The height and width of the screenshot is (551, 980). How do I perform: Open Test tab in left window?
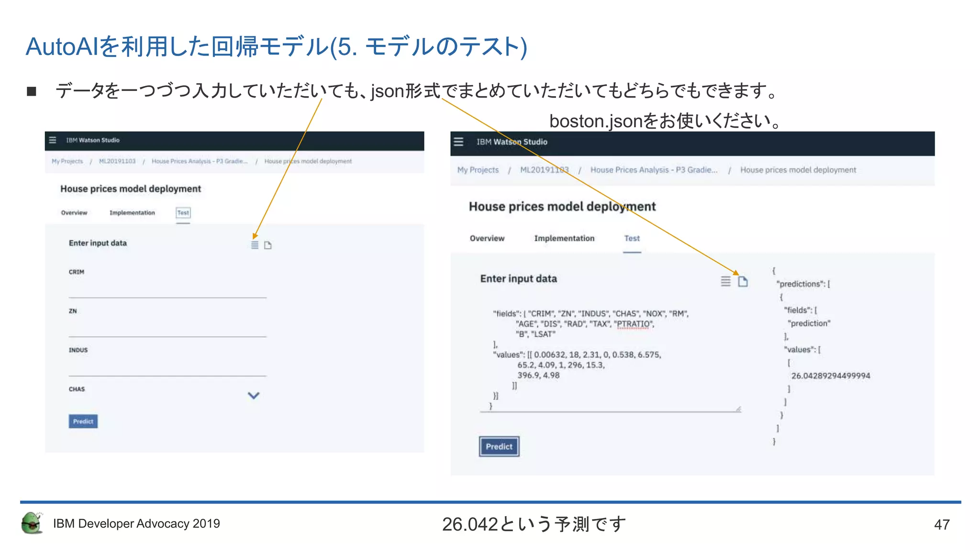pos(183,213)
